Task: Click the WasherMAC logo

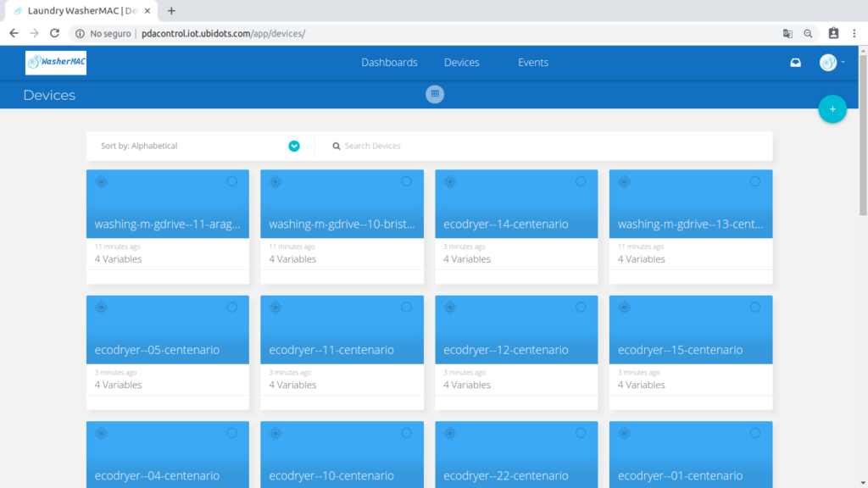Action: [56, 63]
